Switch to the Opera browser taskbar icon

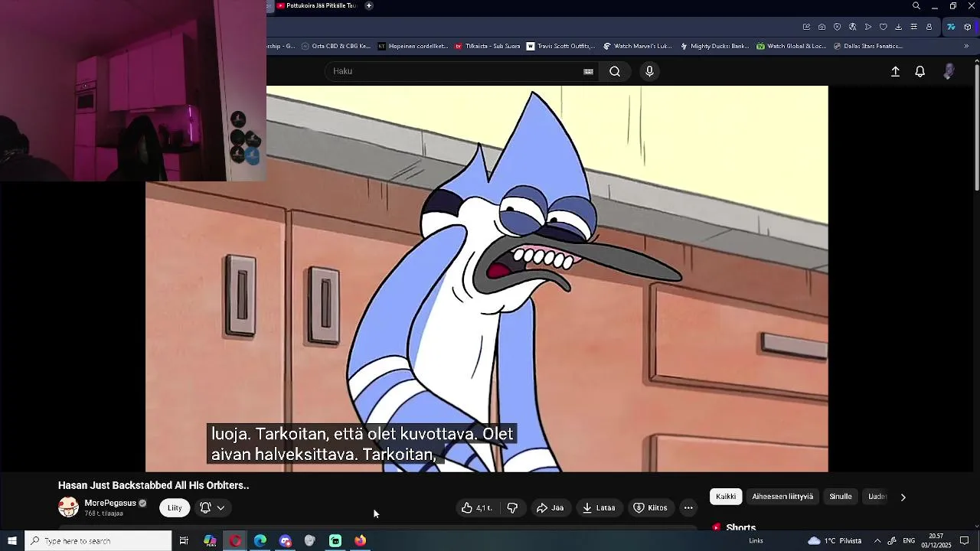(x=235, y=541)
